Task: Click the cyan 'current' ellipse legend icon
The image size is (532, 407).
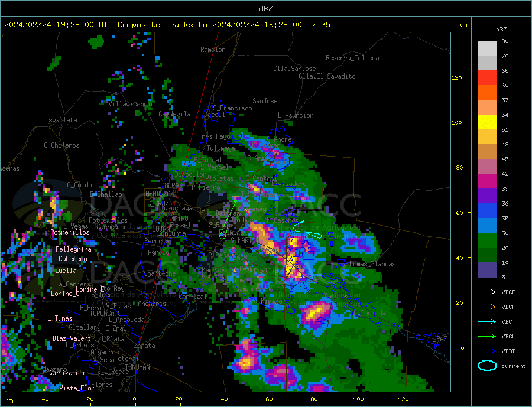Action: [487, 366]
